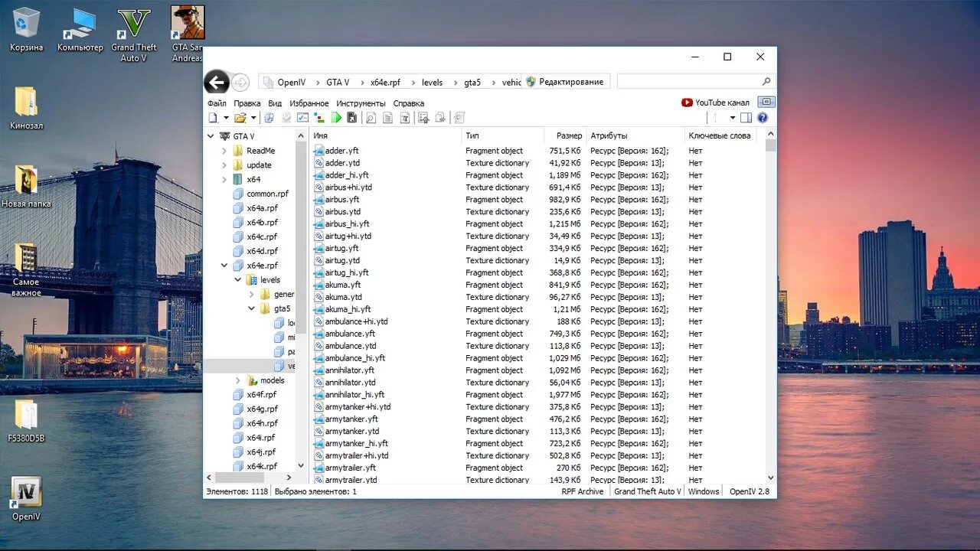Select Самое важное desktop folder
Image resolution: width=980 pixels, height=551 pixels.
point(26,269)
